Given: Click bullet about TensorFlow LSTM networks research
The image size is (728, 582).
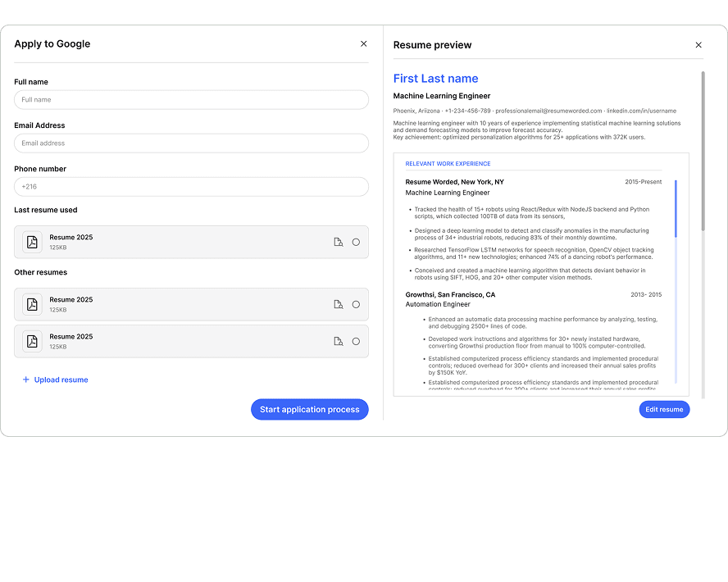Looking at the screenshot, I should pos(534,253).
